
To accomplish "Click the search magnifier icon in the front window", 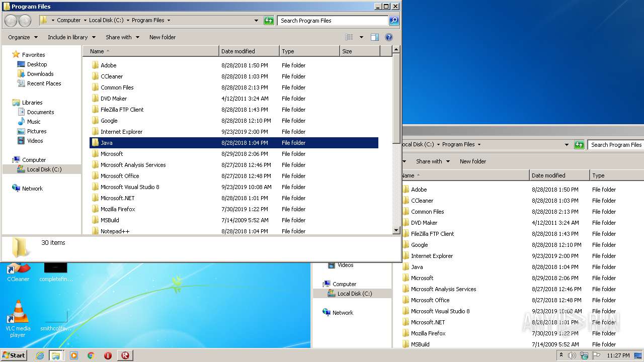I will [394, 21].
